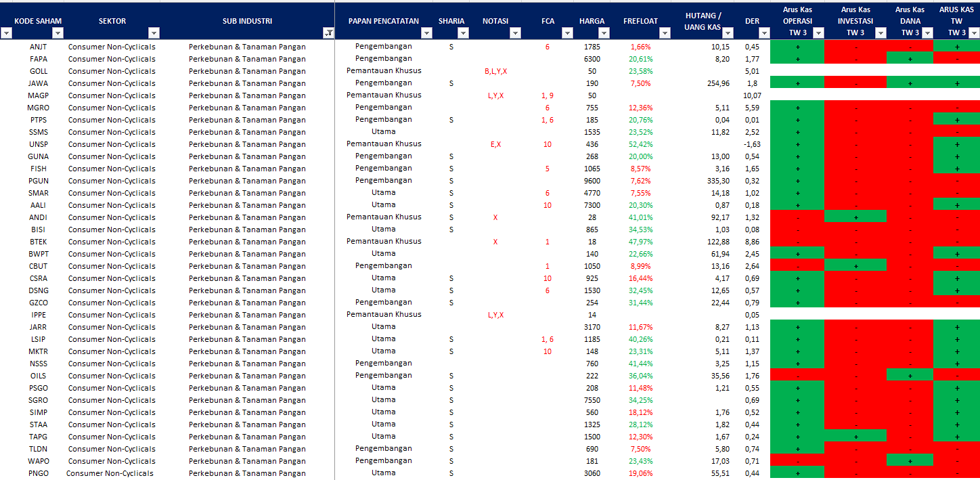Image resolution: width=980 pixels, height=480 pixels.
Task: Open the Arus Kas INVESTASI TW 3 filter
Action: click(x=881, y=33)
